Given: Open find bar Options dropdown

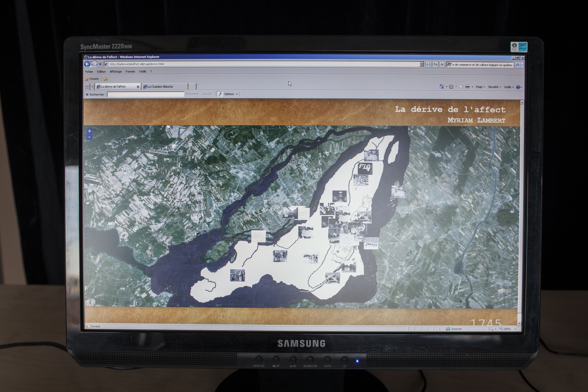Looking at the screenshot, I should (231, 94).
